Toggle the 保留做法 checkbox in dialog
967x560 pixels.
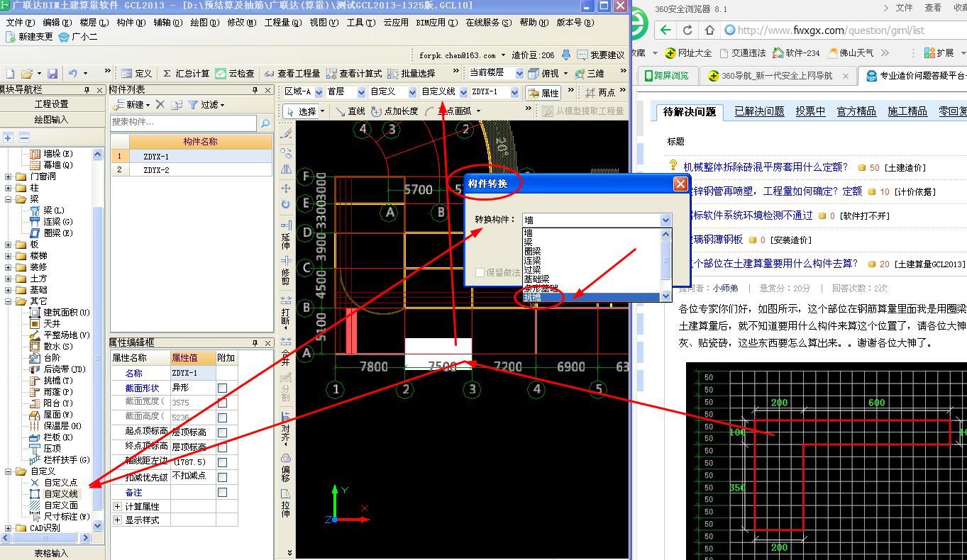(480, 272)
